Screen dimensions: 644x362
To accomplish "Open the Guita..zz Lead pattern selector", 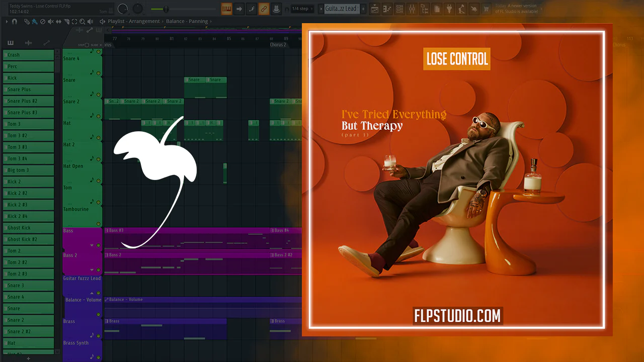I will 341,9.
